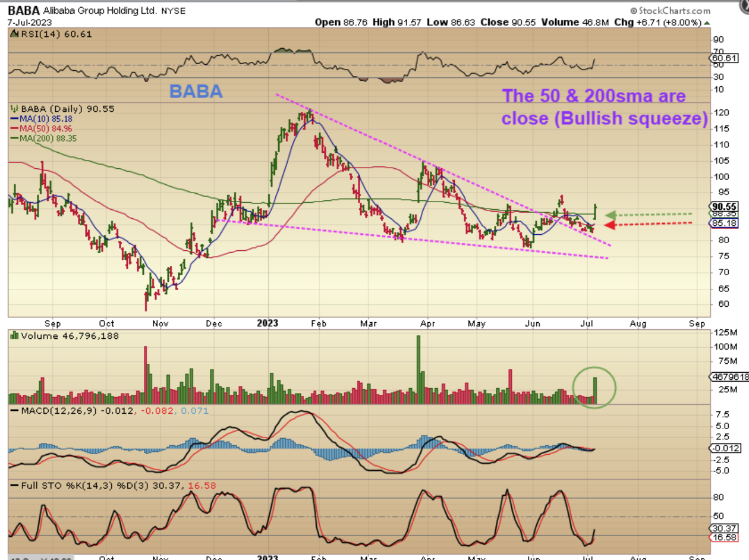Select the red MA(50) line marker in the legend
This screenshot has height=560, width=749.
[14, 128]
